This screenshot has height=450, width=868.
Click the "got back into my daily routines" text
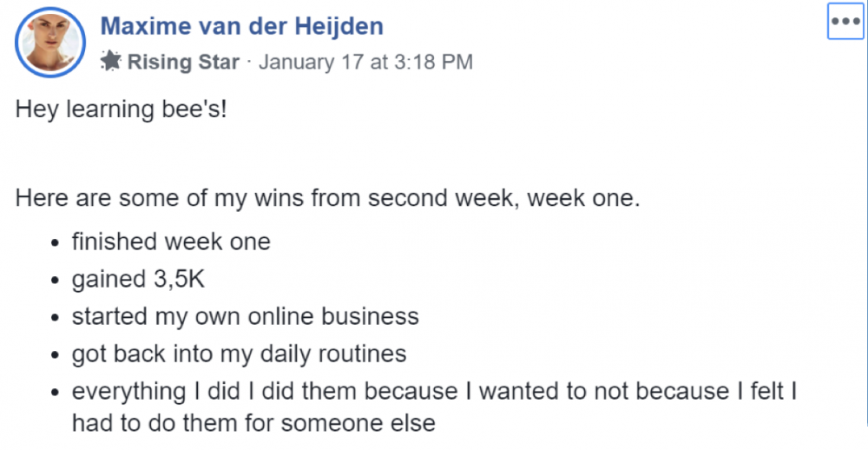pos(240,354)
